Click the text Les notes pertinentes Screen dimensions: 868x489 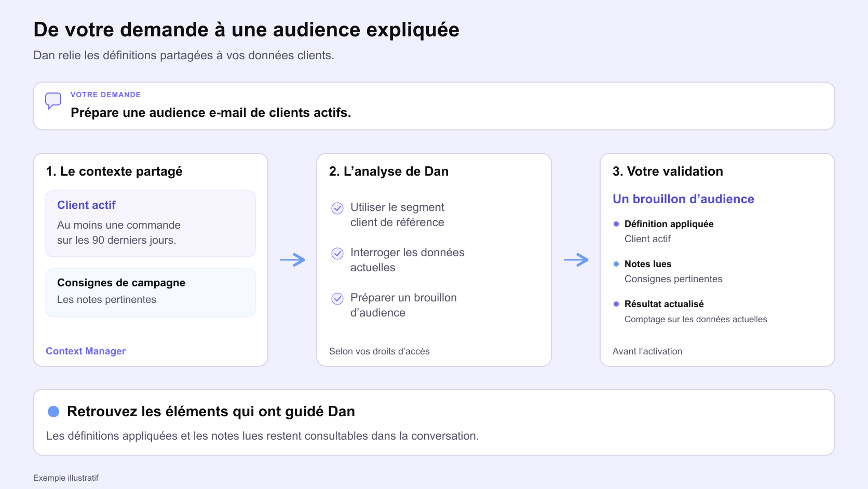[x=106, y=300]
